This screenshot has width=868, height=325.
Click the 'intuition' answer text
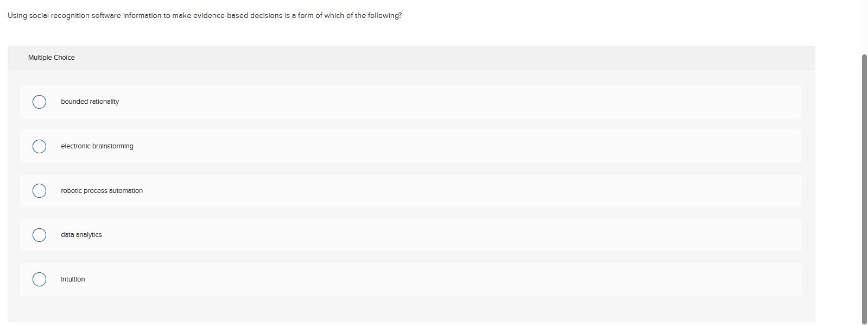click(73, 279)
